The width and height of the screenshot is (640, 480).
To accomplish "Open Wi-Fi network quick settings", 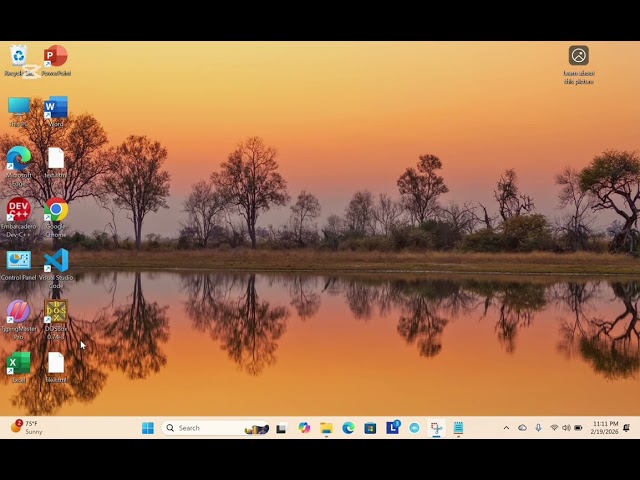I will tap(554, 428).
